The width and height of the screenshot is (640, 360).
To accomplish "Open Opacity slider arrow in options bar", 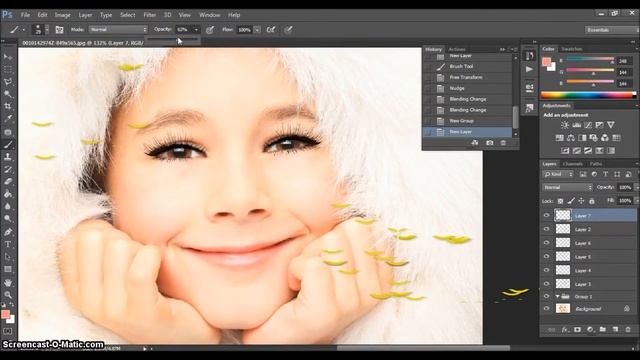I will click(x=196, y=30).
